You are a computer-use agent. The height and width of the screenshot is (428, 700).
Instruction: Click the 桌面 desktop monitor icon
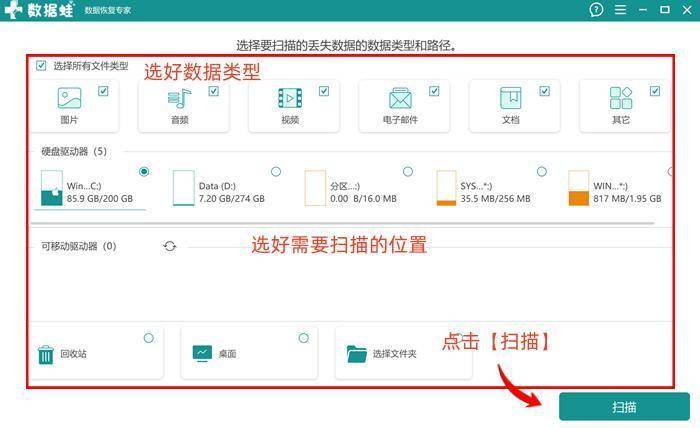pos(202,353)
